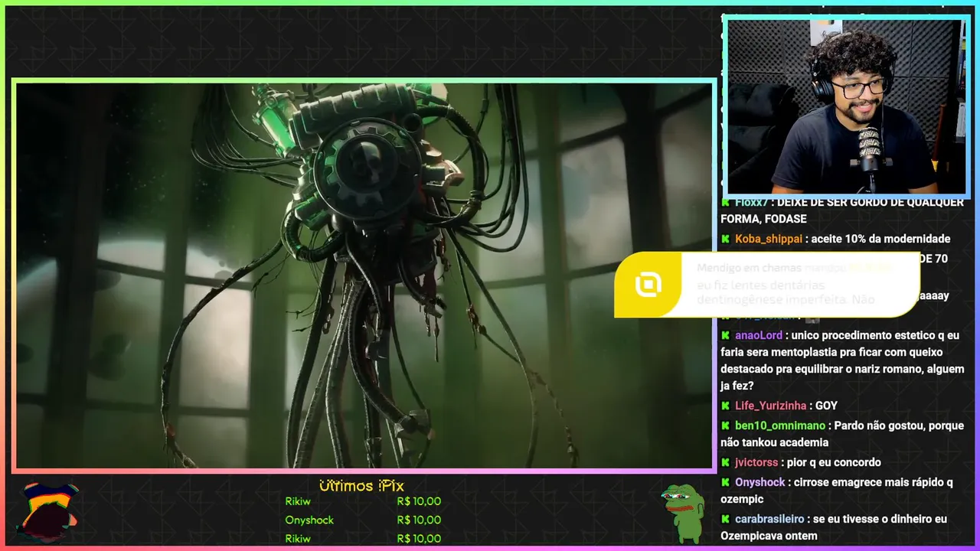
Task: Click the Kick badge beside carabrasileiro
Action: point(725,519)
